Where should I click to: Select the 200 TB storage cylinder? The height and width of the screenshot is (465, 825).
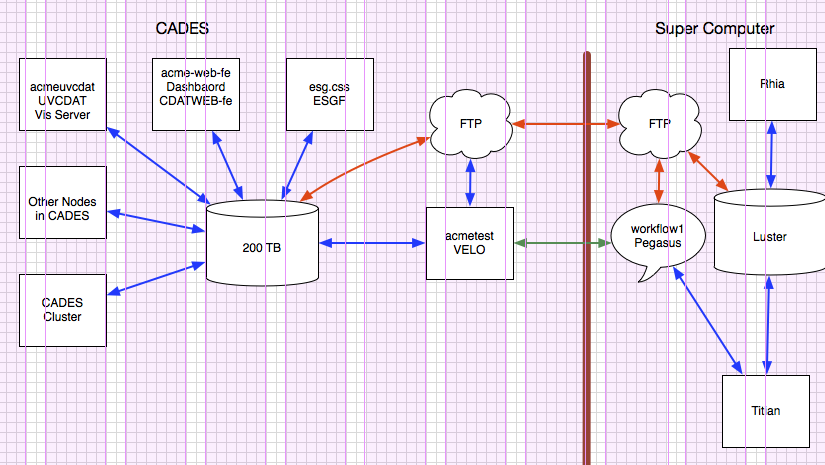tap(262, 243)
